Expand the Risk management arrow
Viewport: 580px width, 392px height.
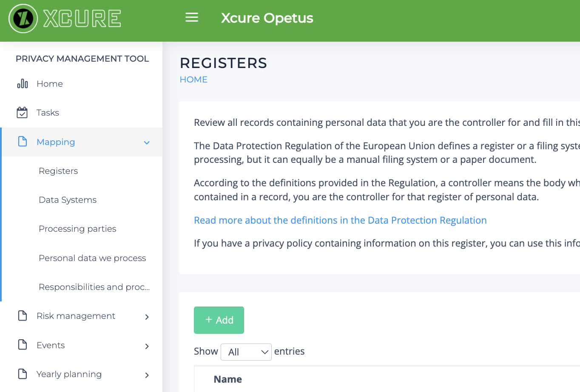[x=147, y=317]
